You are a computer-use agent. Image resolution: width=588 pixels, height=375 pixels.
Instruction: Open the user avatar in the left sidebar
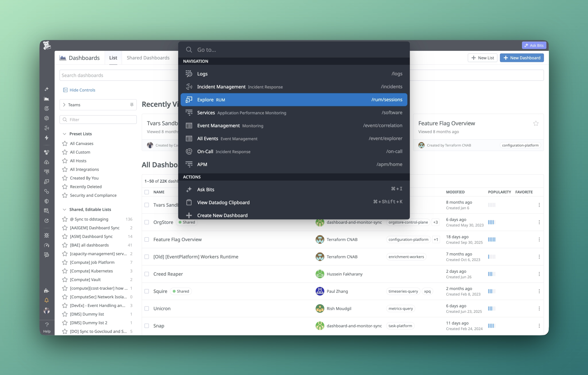[46, 310]
